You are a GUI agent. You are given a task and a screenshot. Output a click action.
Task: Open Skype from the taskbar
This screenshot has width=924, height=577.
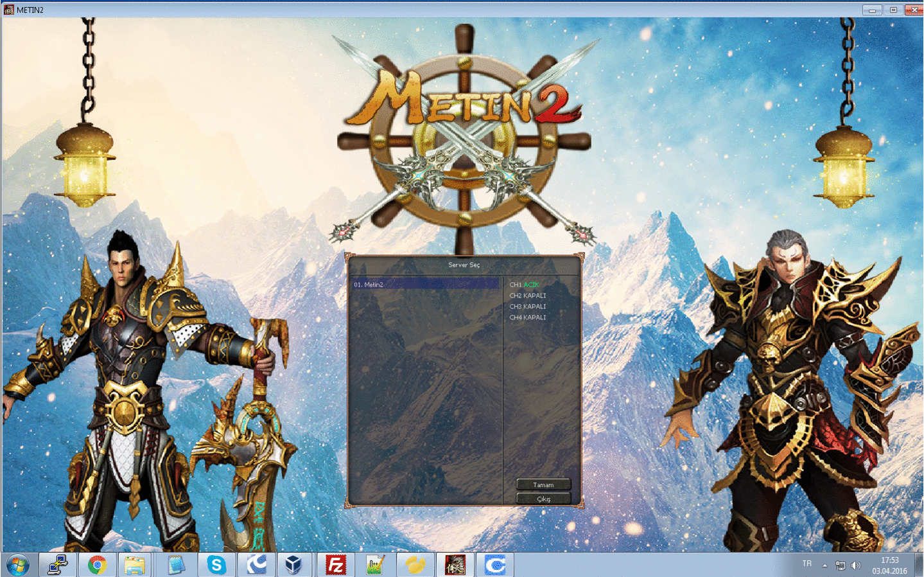click(x=216, y=565)
